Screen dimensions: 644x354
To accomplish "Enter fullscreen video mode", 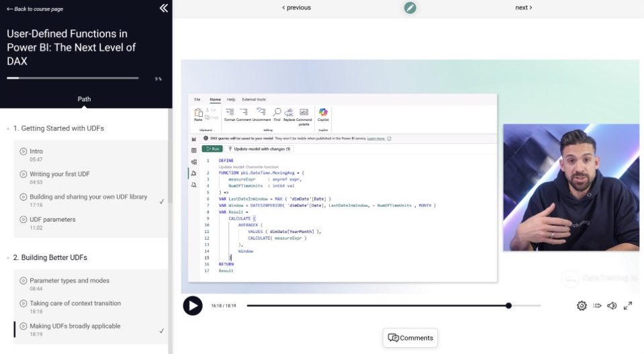I will (x=628, y=306).
